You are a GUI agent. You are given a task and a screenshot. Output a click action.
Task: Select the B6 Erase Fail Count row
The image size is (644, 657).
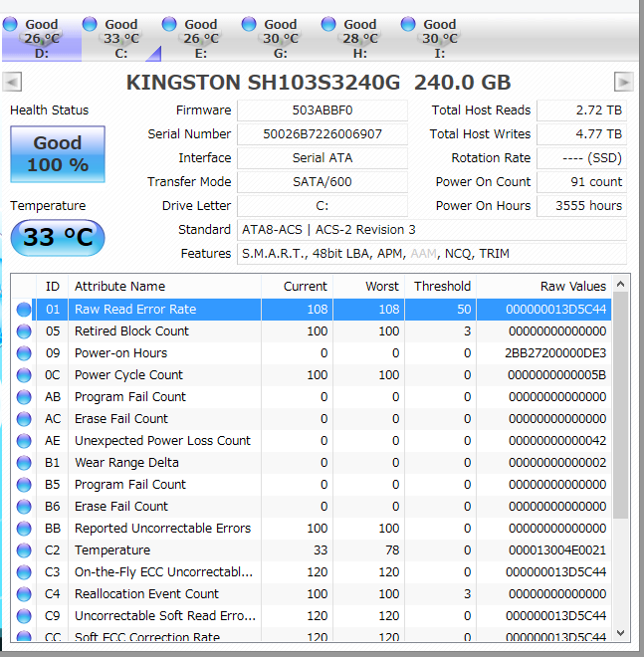(x=312, y=506)
